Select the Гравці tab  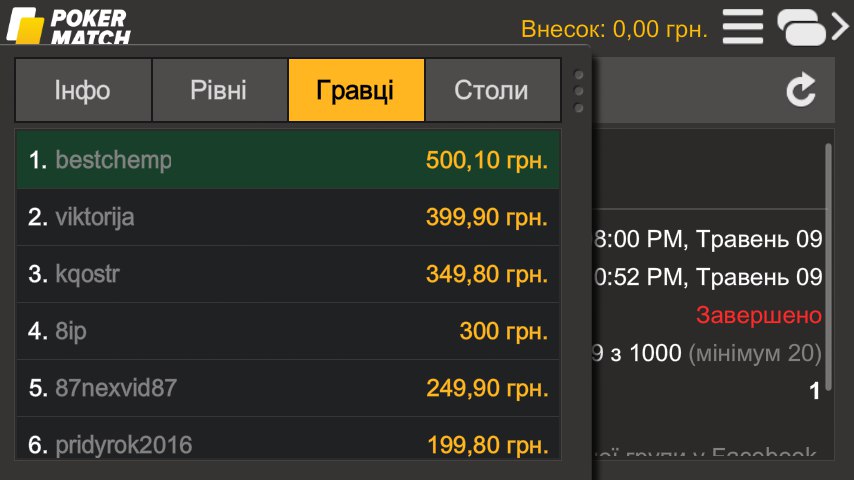[x=356, y=90]
